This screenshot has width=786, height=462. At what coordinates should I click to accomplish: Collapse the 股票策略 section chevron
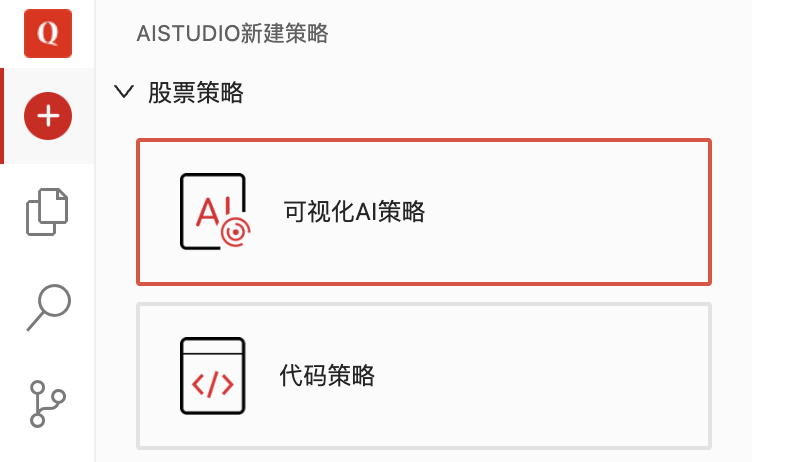pyautogui.click(x=124, y=92)
